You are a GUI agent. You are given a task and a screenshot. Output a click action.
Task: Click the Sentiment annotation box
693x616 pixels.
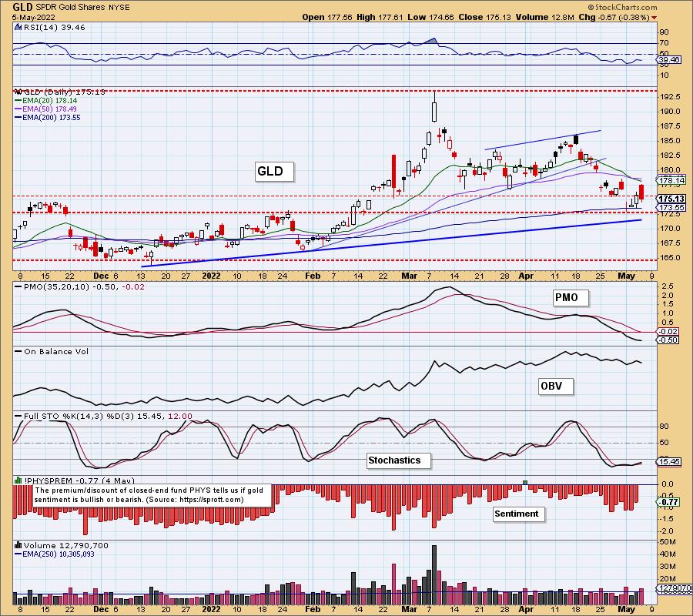[519, 514]
